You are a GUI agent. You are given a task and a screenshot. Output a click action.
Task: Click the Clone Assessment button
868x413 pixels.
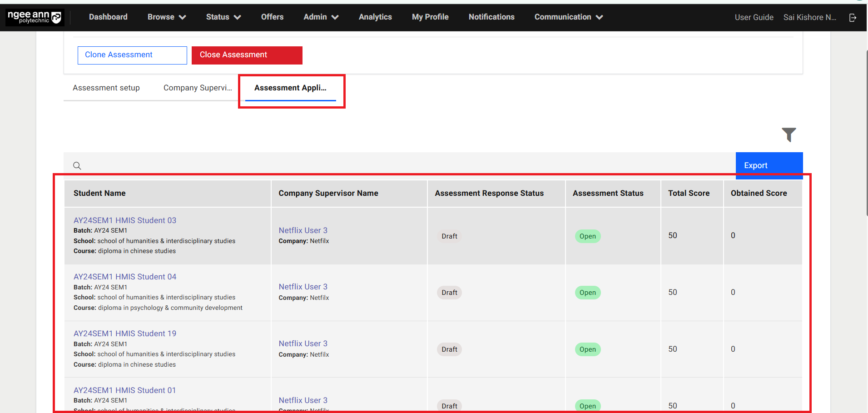(132, 55)
